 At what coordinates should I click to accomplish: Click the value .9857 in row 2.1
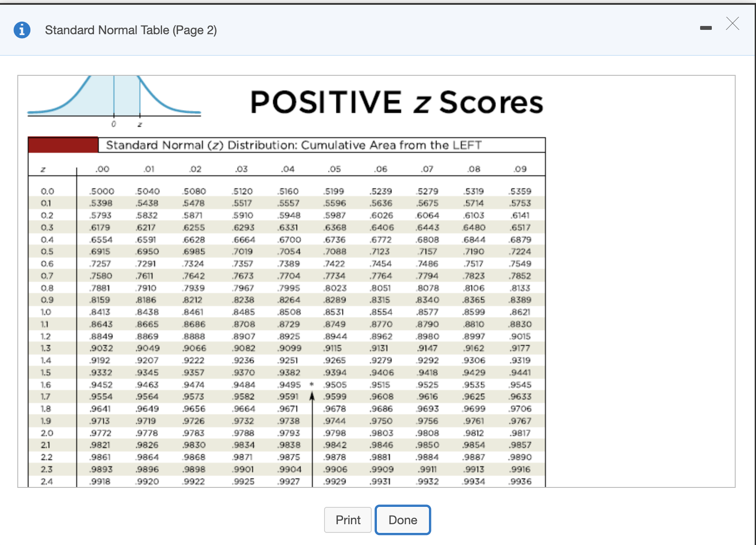pyautogui.click(x=520, y=445)
